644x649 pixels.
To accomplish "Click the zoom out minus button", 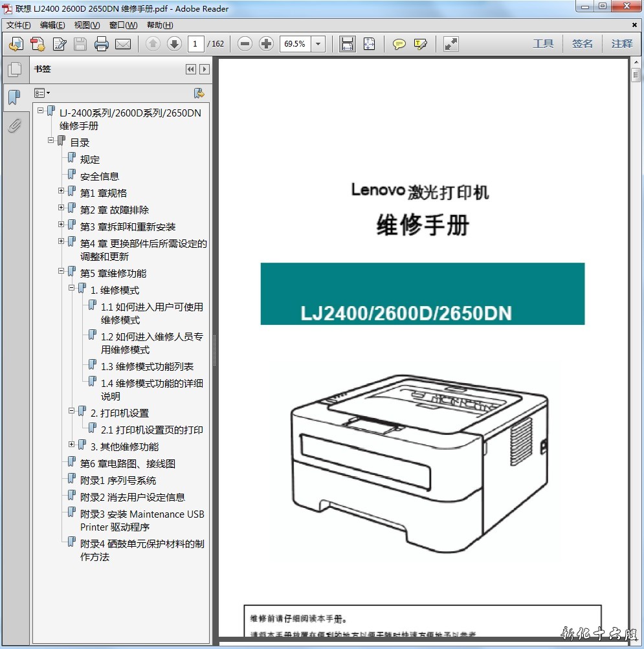I will (245, 44).
